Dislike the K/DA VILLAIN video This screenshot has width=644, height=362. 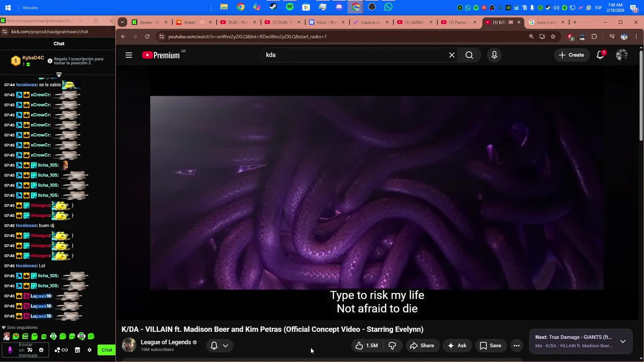coord(392,345)
